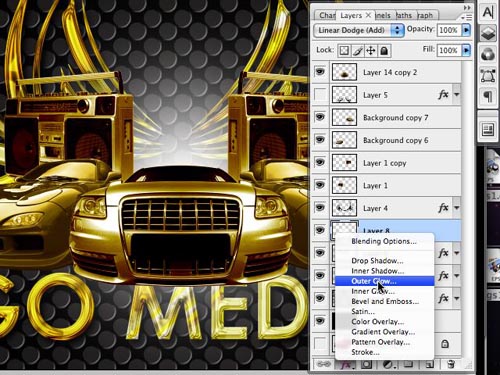Choose Blending Options from the popup menu
This screenshot has width=500, height=375.
384,241
